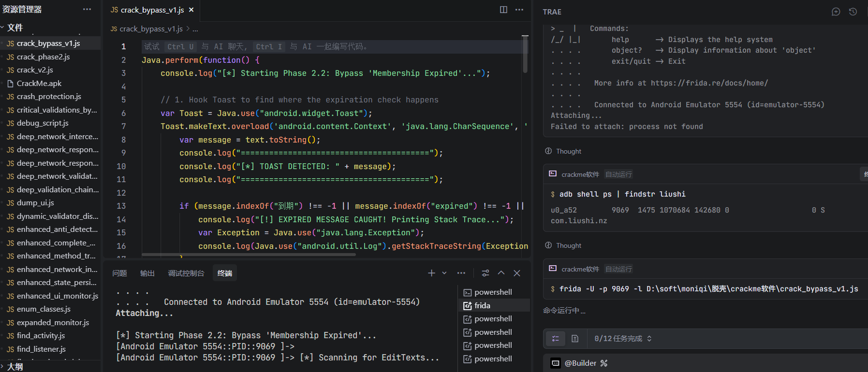This screenshot has height=372, width=868.
Task: Open TRAE chat history
Action: 853,12
